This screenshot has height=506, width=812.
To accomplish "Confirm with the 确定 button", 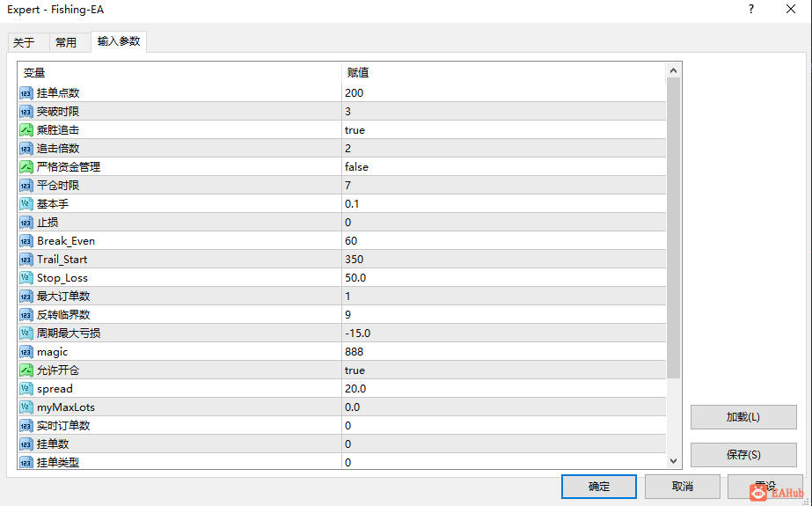I will (599, 487).
